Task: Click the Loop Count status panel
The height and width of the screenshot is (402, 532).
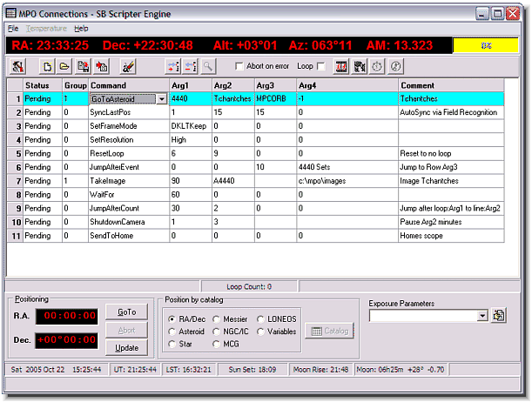Action: [x=249, y=287]
